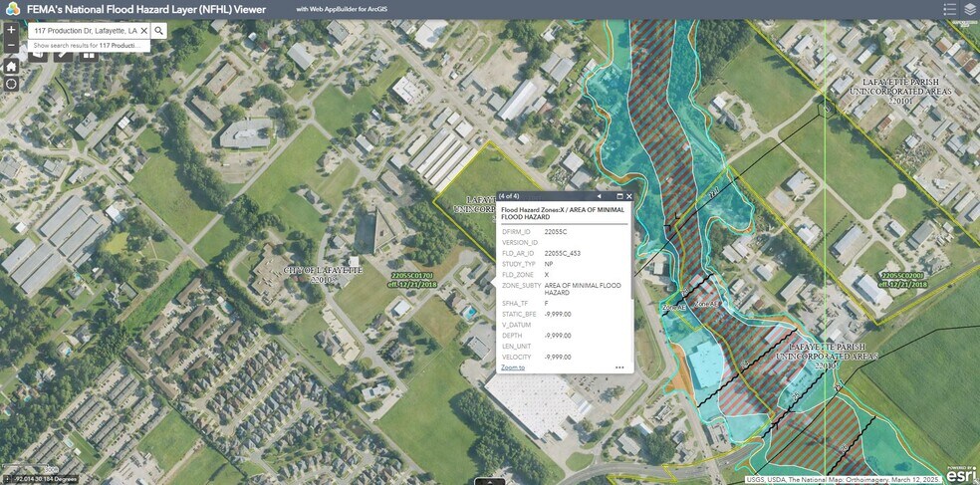This screenshot has width=980, height=485.
Task: Click the FEMA app logo icon
Action: 12,9
